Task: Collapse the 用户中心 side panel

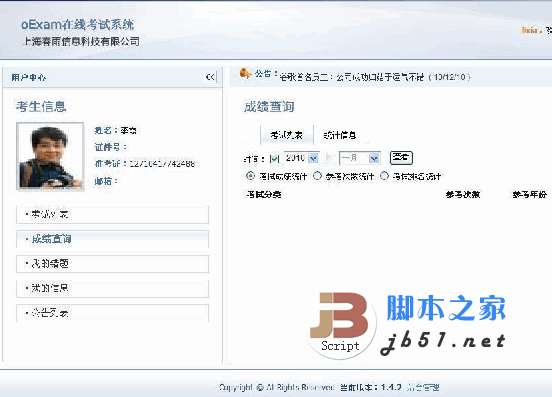Action: (x=211, y=77)
